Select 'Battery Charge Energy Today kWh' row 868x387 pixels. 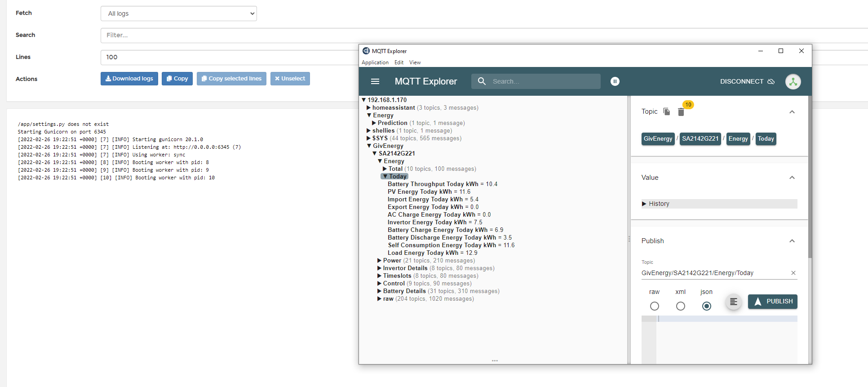pos(446,230)
